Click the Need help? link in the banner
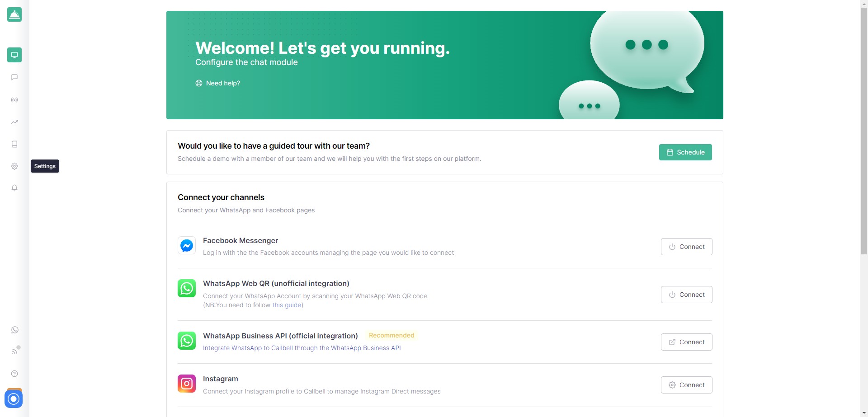This screenshot has height=417, width=868. point(218,83)
